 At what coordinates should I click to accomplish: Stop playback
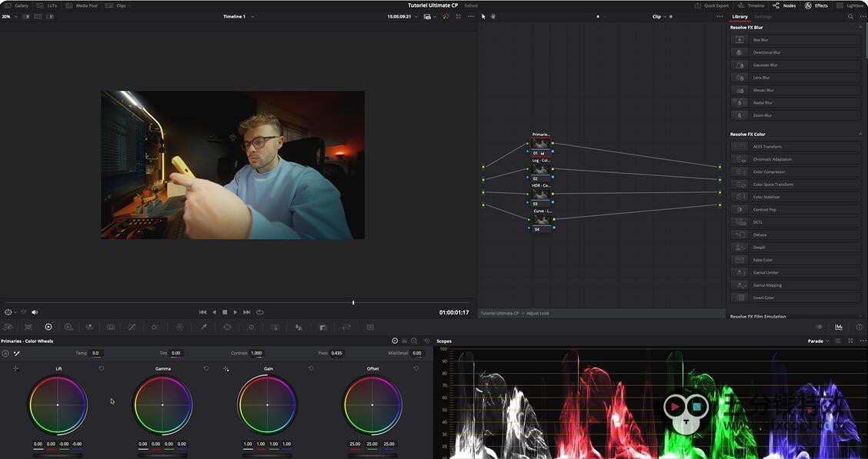225,312
